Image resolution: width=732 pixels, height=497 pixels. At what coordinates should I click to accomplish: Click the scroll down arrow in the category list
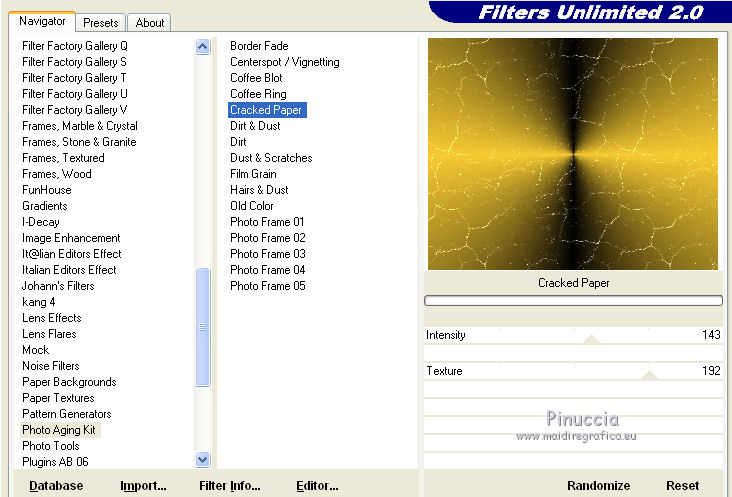point(203,459)
